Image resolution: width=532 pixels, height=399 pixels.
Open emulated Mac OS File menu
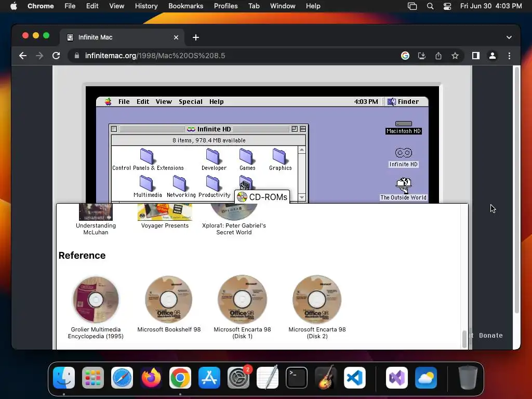[x=124, y=102]
